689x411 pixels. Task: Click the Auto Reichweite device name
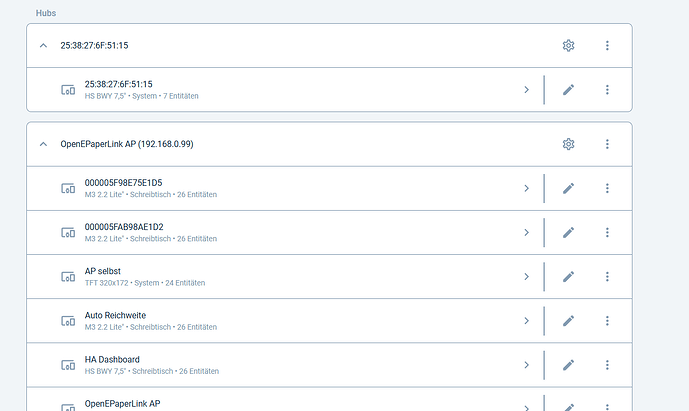115,315
